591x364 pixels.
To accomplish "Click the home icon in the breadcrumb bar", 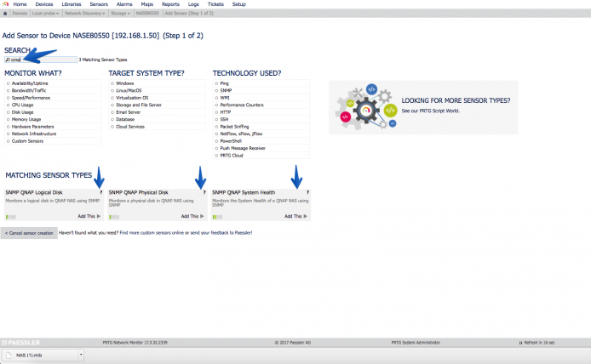I will 5,13.
